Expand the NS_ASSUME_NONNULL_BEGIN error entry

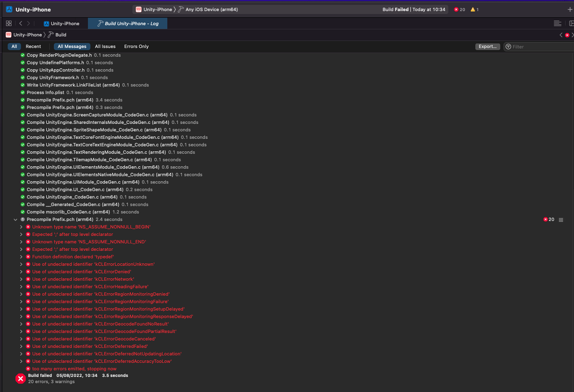click(x=21, y=227)
